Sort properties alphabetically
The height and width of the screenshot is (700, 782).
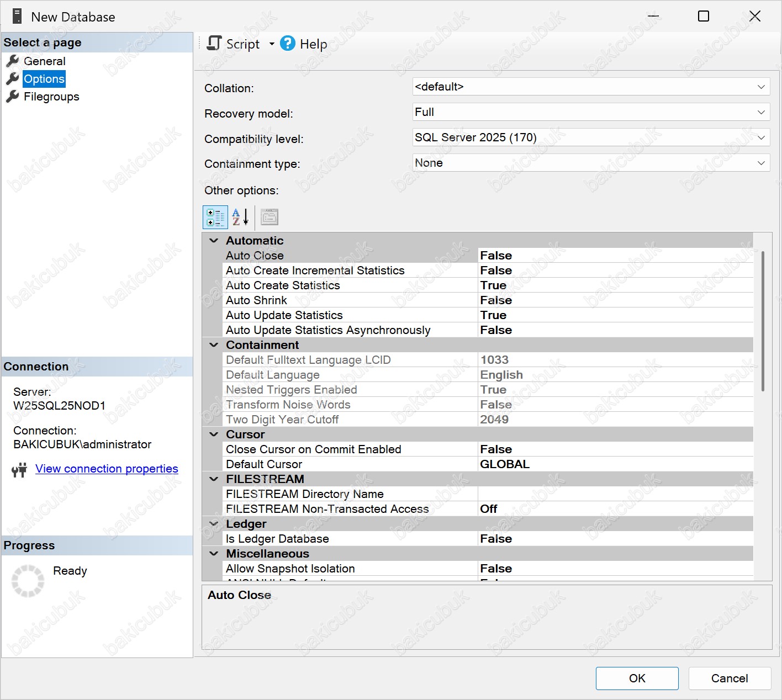(x=240, y=218)
